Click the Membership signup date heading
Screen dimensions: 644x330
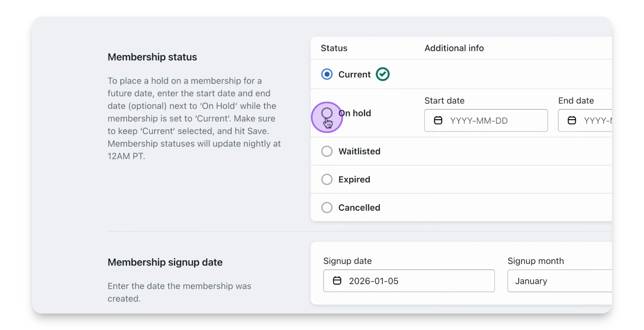[165, 263]
